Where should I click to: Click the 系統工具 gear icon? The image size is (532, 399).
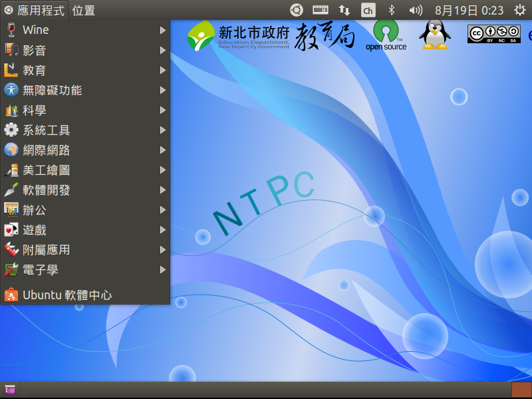pyautogui.click(x=11, y=130)
